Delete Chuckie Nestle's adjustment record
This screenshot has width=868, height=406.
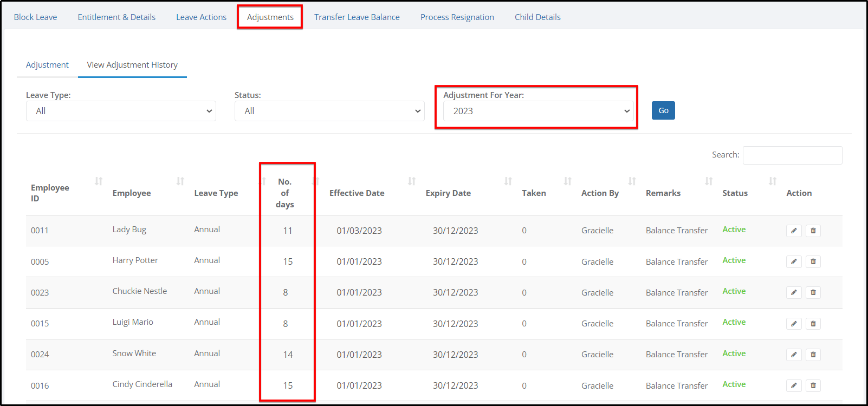[813, 292]
